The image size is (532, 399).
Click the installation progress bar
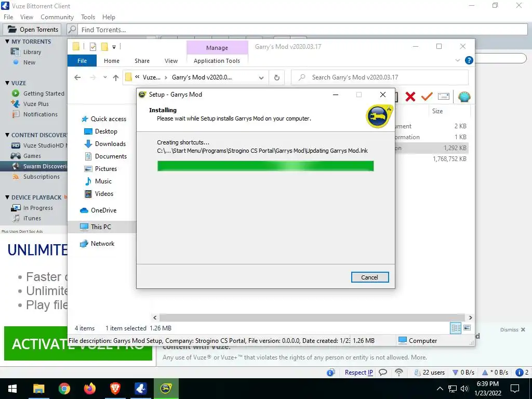pyautogui.click(x=265, y=166)
